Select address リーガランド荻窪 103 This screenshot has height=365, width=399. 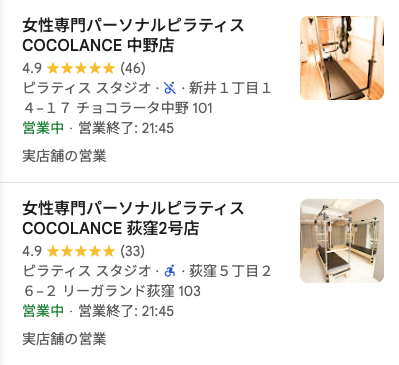(x=132, y=291)
